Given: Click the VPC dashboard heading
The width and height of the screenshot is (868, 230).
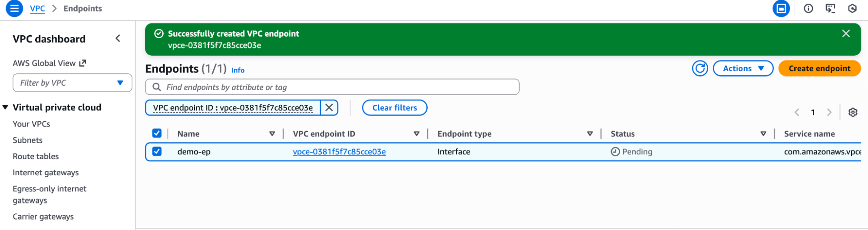Looking at the screenshot, I should tap(49, 39).
